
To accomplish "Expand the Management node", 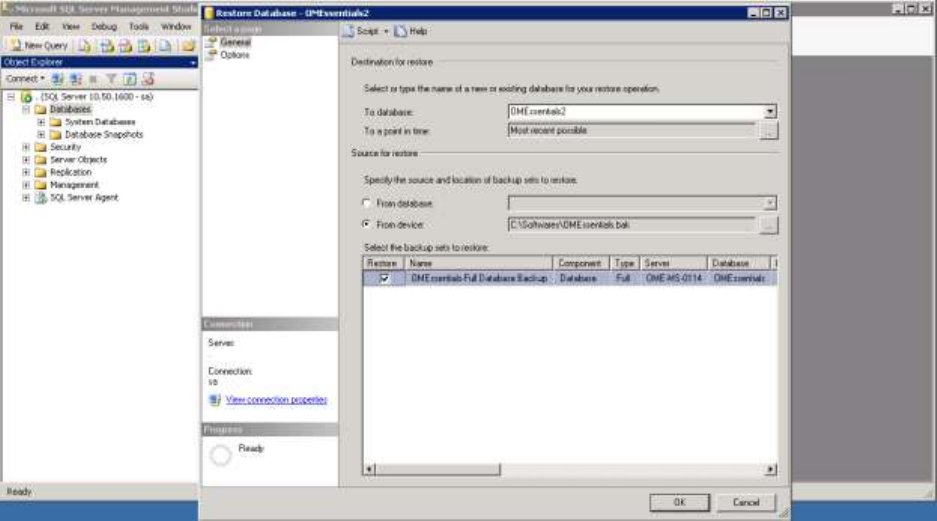I will [x=26, y=185].
